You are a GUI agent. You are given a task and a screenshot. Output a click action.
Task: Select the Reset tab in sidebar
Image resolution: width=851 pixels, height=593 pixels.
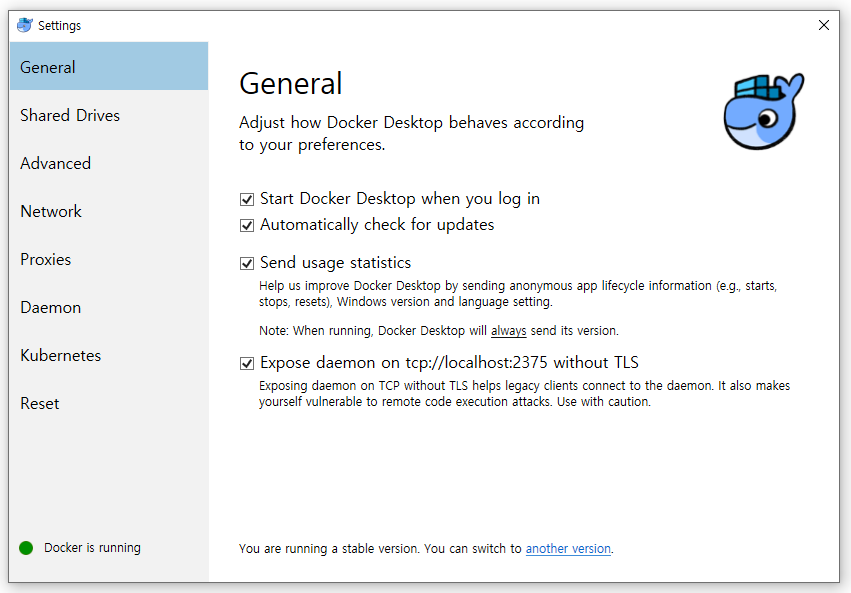click(109, 403)
